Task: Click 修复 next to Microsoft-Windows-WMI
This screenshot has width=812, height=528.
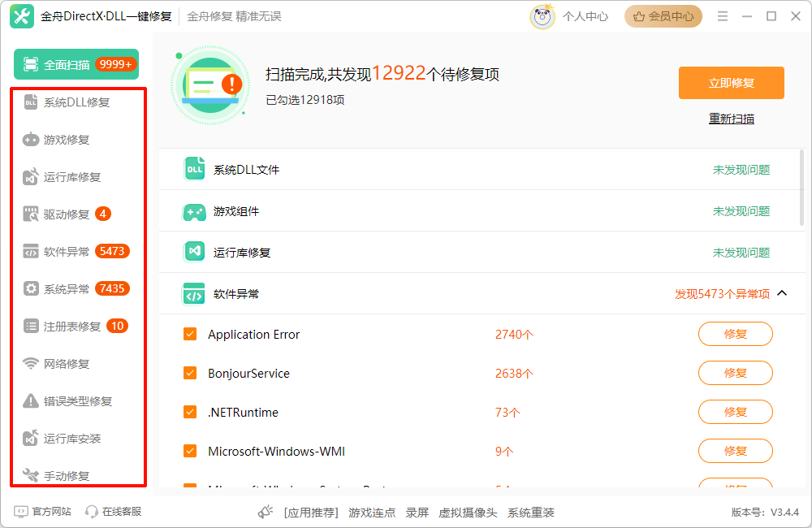Action: [x=735, y=451]
